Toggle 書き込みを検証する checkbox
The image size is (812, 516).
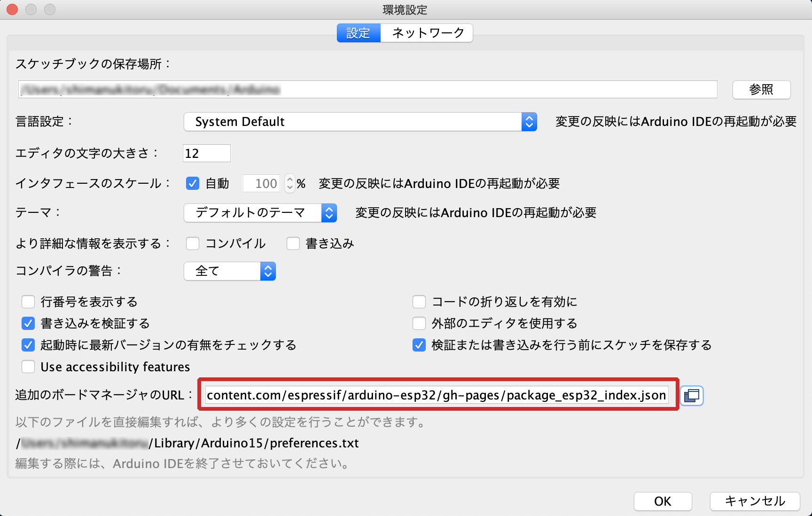28,323
